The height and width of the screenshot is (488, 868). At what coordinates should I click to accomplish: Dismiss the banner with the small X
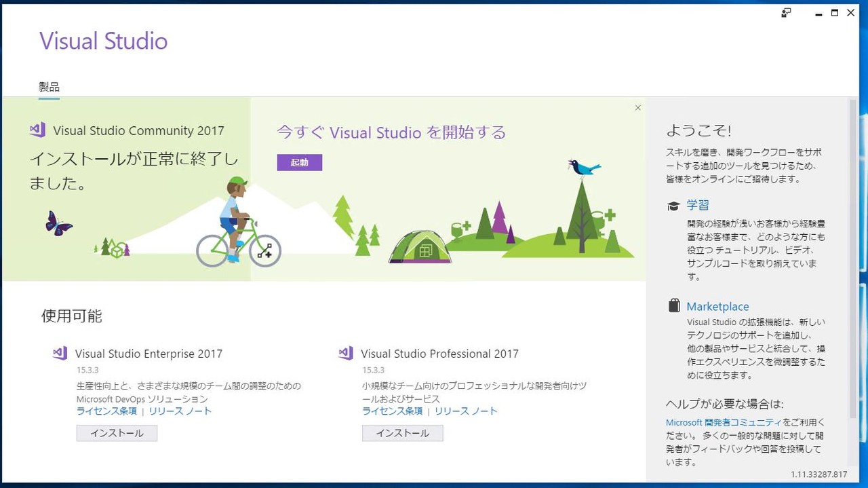tap(637, 107)
